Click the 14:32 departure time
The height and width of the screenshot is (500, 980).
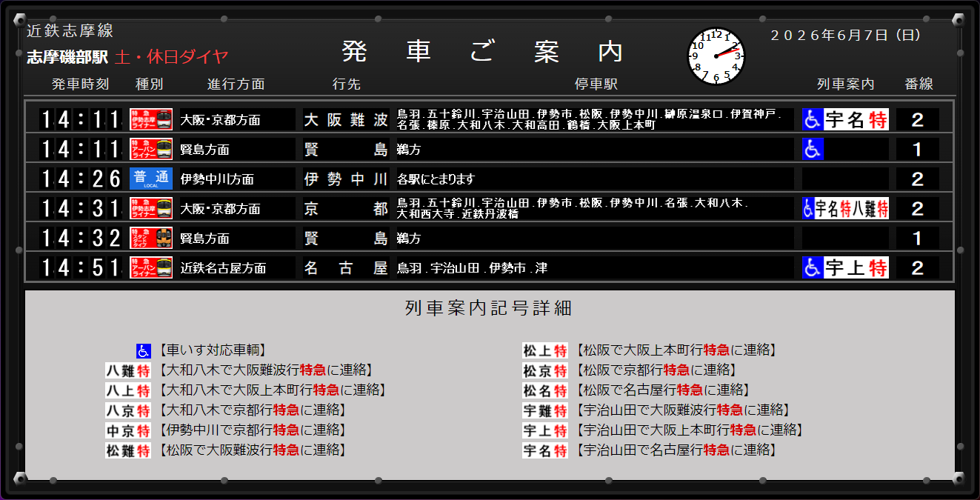click(x=80, y=238)
